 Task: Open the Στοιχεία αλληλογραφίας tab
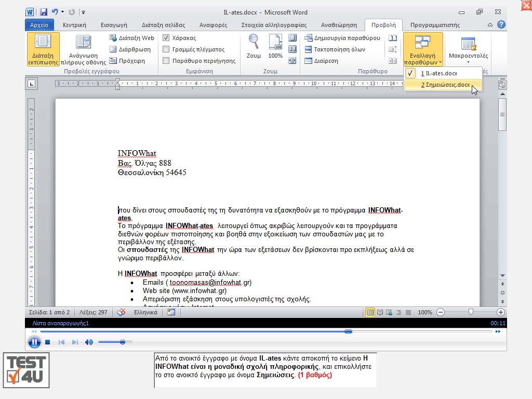pos(274,25)
